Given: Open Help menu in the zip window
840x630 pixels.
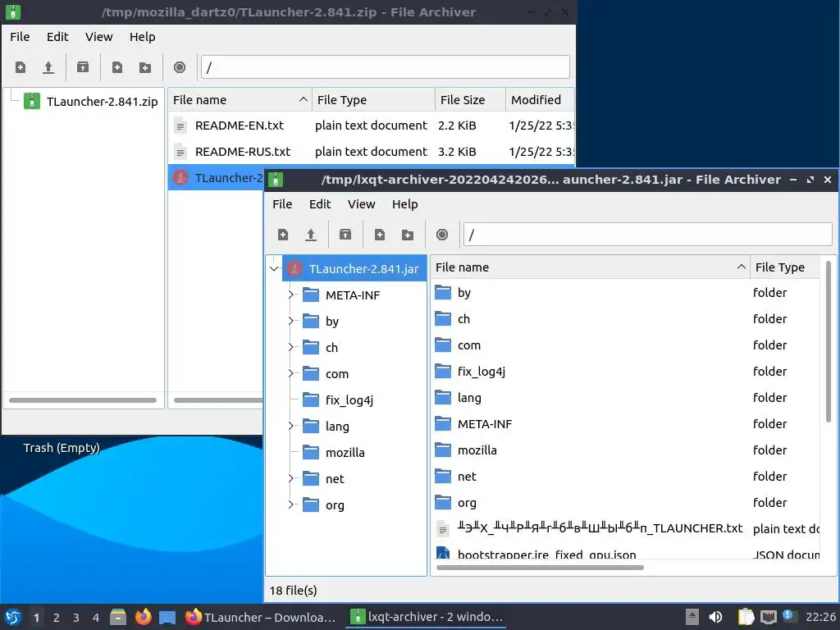Looking at the screenshot, I should pos(143,36).
